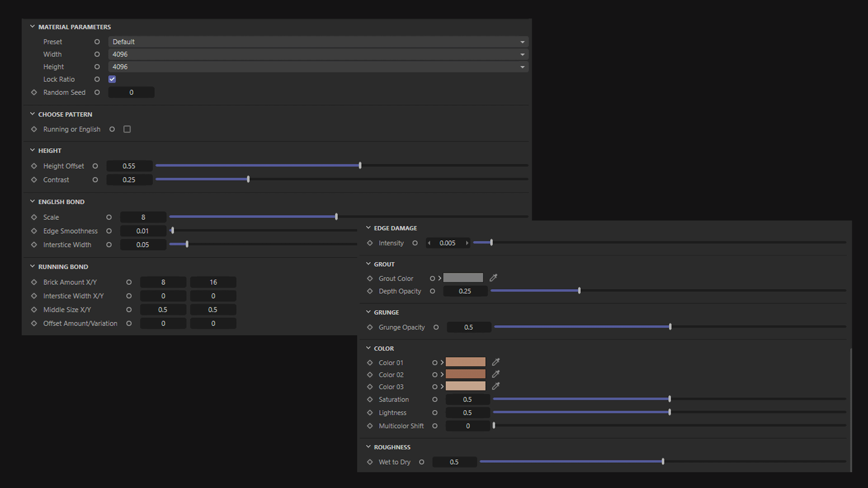Open the Width dropdown set to 4096
The image size is (868, 488).
coord(318,54)
